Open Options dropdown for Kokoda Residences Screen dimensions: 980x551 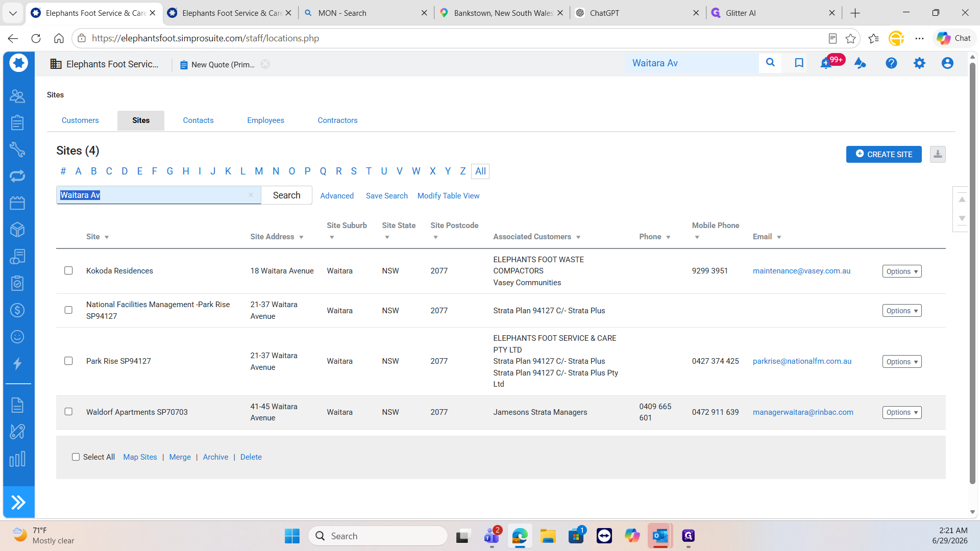click(902, 271)
